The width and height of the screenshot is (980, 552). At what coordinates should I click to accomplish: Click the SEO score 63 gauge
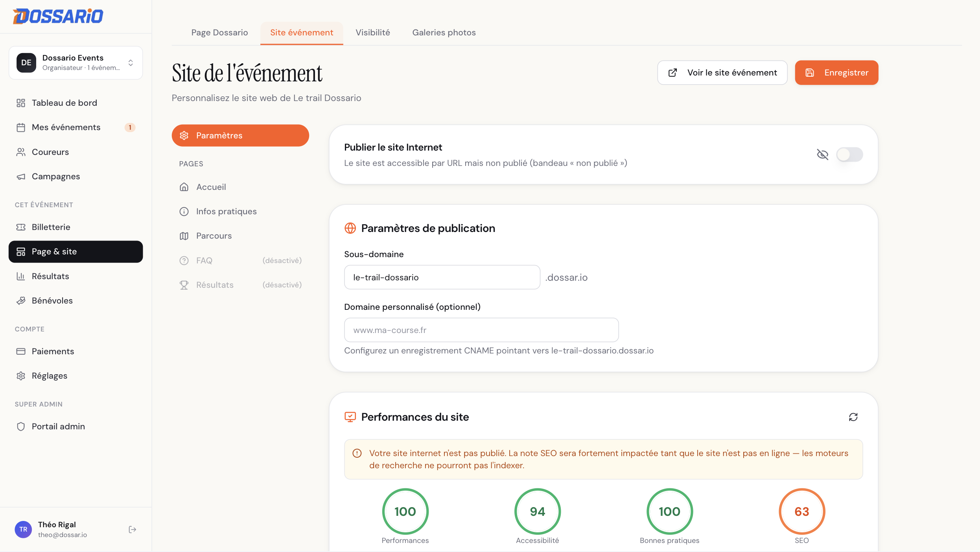click(801, 511)
